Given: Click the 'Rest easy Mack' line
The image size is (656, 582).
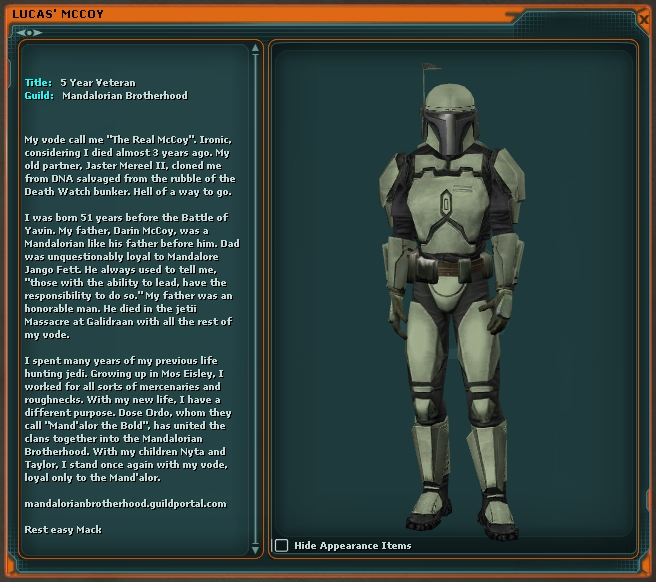Looking at the screenshot, I should tap(63, 529).
